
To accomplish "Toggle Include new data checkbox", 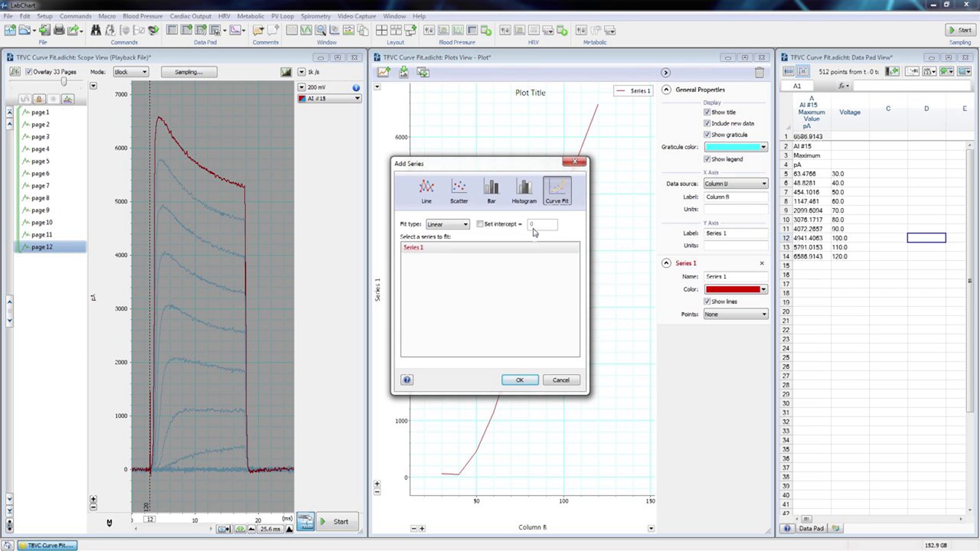I will tap(707, 123).
